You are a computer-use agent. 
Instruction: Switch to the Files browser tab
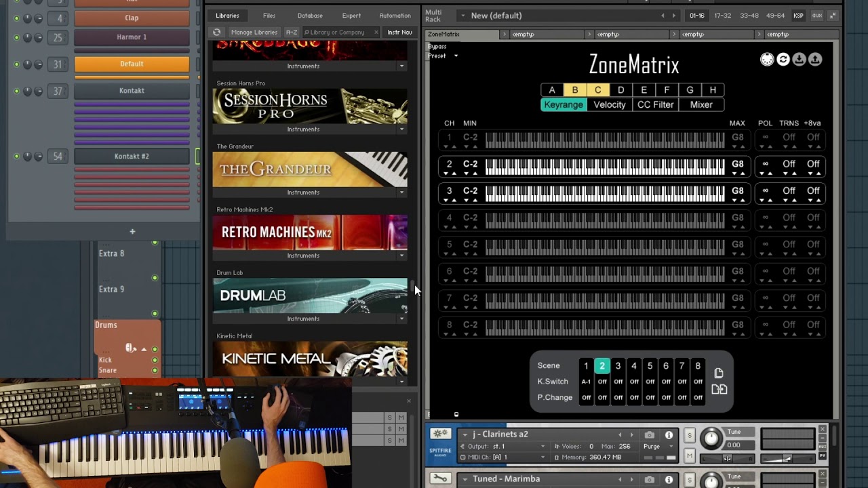point(269,16)
